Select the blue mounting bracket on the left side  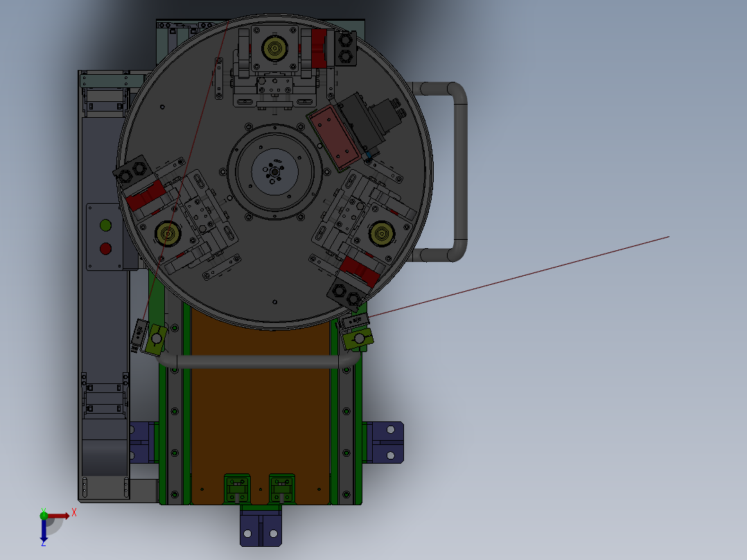[x=141, y=442]
